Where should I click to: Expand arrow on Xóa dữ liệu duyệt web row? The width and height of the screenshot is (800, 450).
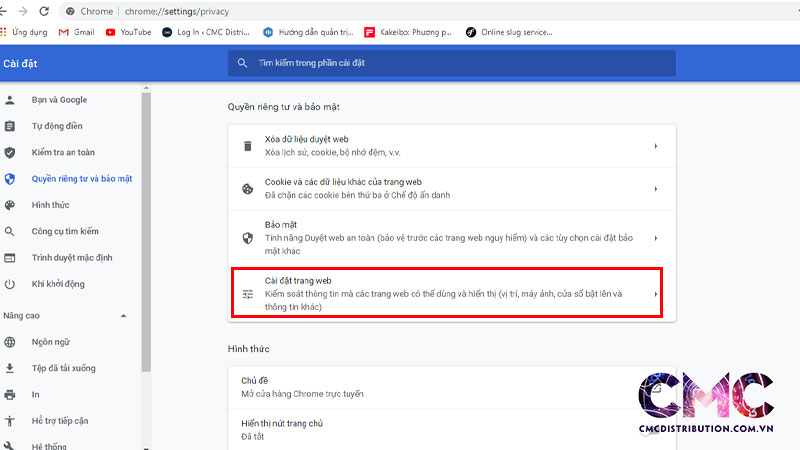(656, 146)
